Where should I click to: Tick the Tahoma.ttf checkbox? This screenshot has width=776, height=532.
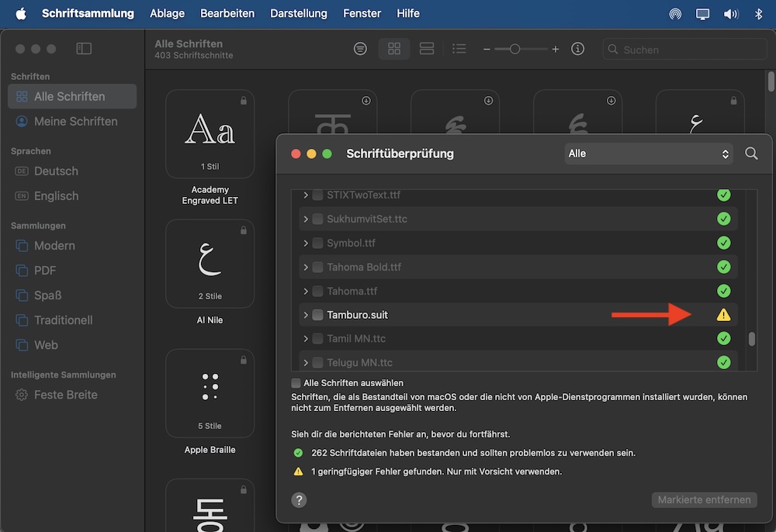click(x=317, y=291)
